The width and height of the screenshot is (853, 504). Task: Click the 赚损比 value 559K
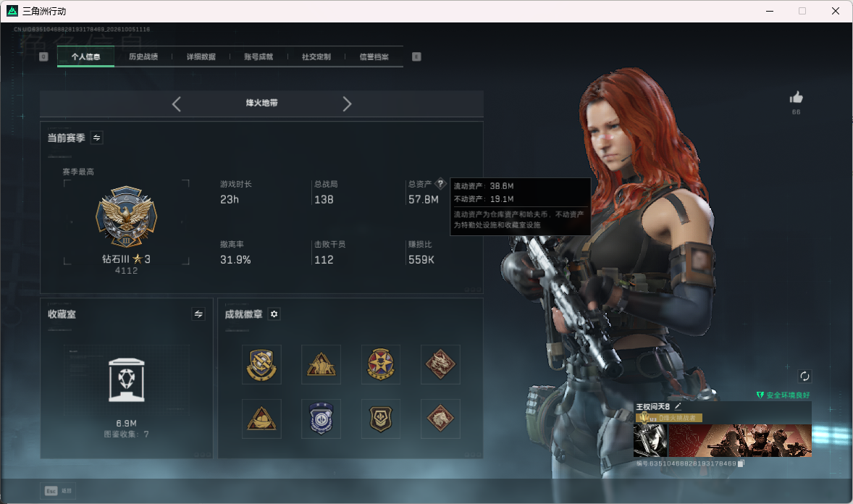(421, 260)
